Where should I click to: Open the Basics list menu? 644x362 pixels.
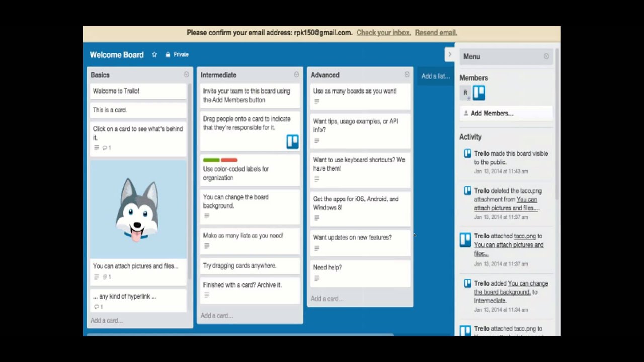[186, 75]
